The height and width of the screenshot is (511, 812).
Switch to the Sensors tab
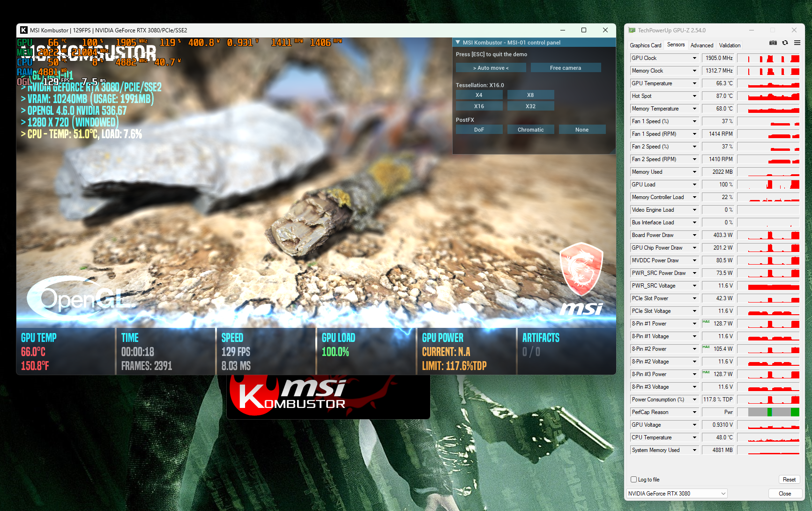click(676, 44)
